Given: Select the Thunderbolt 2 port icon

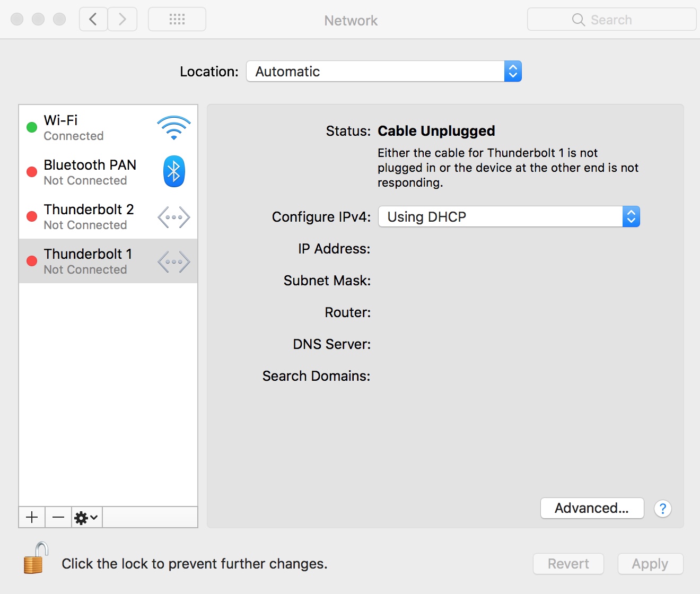Looking at the screenshot, I should click(173, 216).
